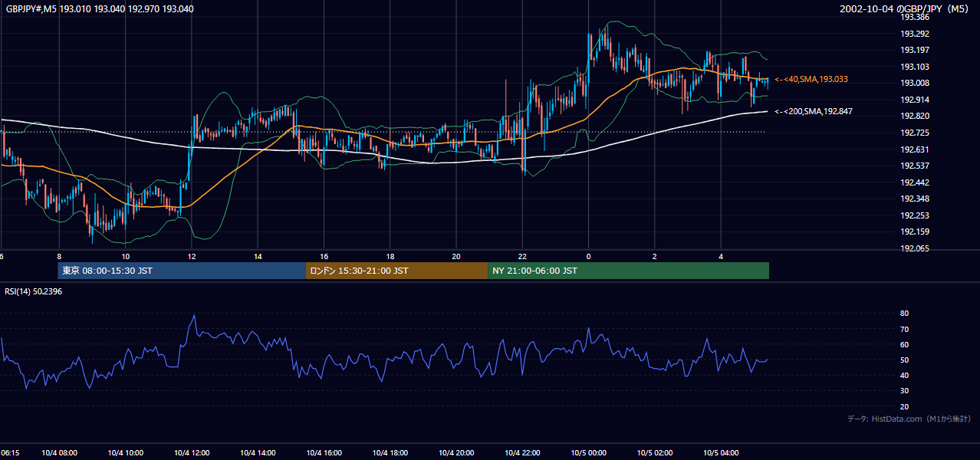This screenshot has height=460, width=980.
Task: Click price level 192.537 on the price axis
Action: [x=914, y=166]
